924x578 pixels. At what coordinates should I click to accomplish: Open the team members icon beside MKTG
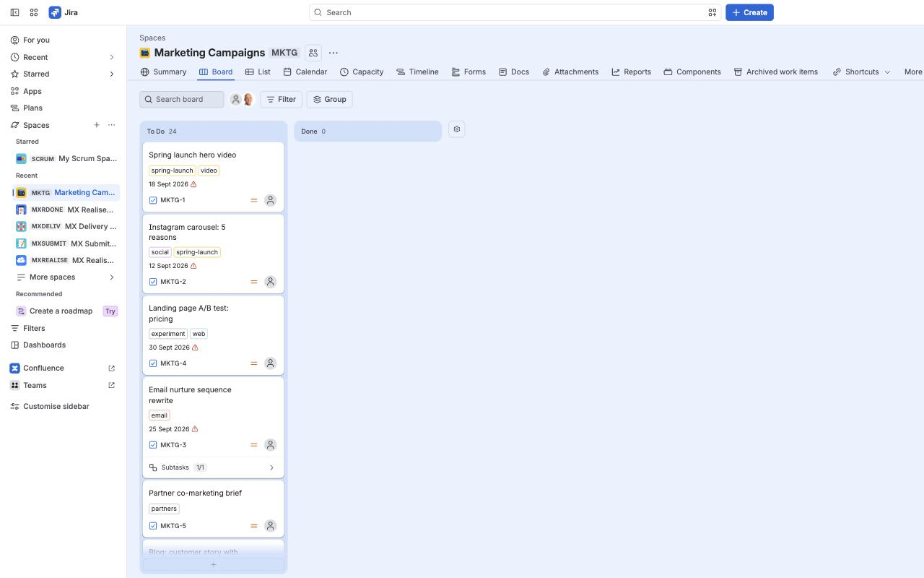(313, 53)
